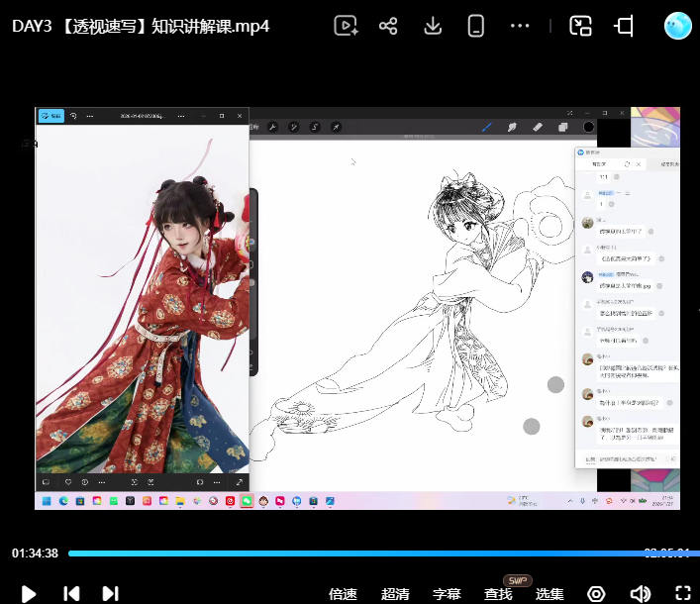Click the chat input field at bottom
This screenshot has width=700, height=604.
(628, 458)
